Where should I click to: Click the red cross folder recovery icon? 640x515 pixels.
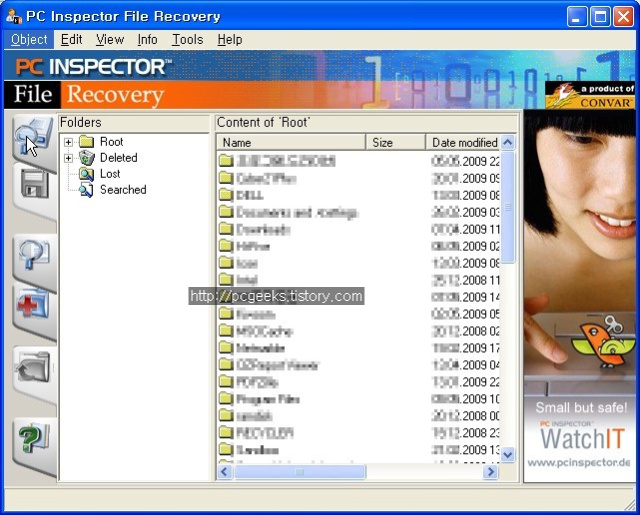33,304
